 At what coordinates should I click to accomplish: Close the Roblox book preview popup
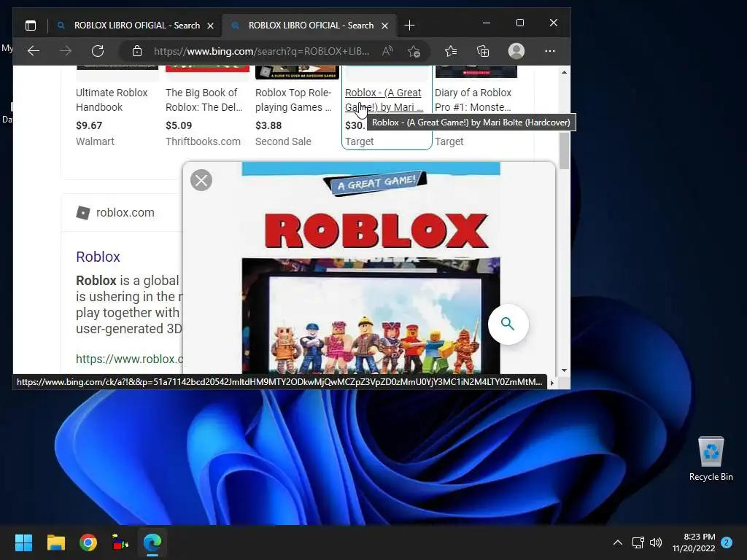201,180
